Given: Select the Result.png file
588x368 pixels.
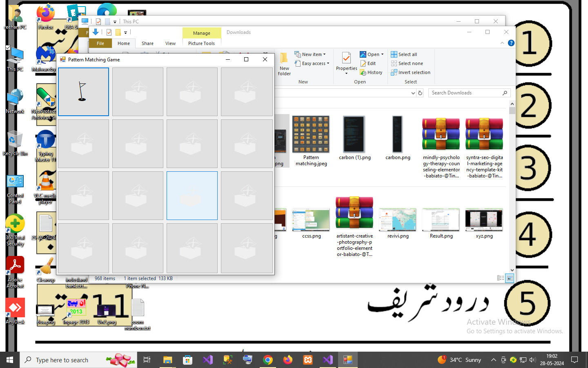Looking at the screenshot, I should pos(441,223).
